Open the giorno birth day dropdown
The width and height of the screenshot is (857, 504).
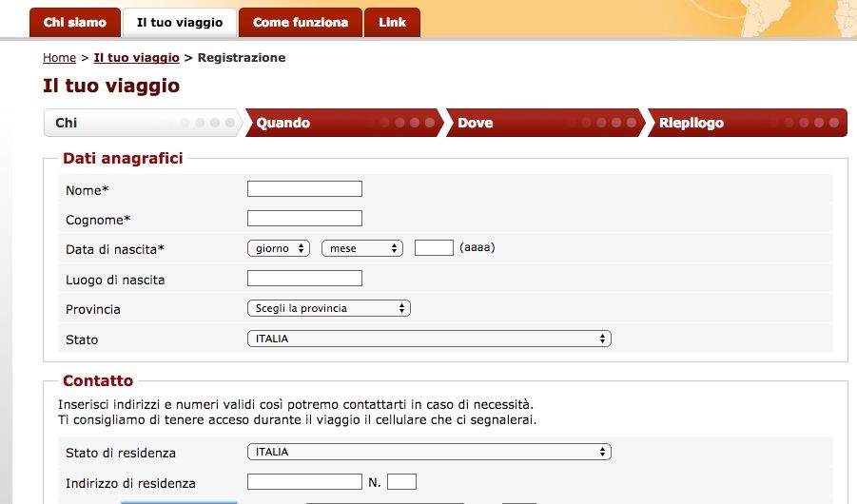coord(279,248)
